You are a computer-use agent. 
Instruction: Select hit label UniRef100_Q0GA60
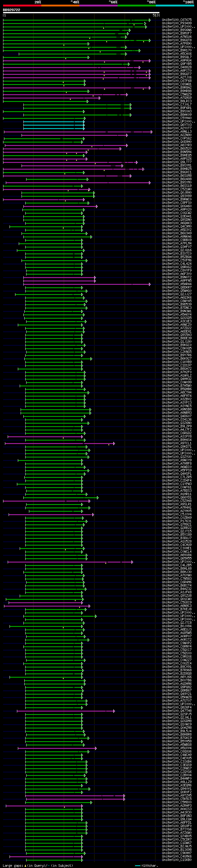177,206
